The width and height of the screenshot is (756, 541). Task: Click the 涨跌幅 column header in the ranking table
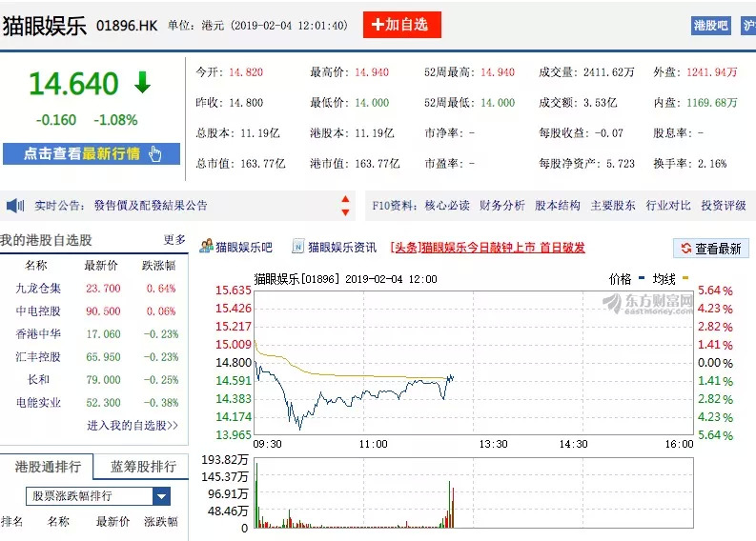pos(161,521)
